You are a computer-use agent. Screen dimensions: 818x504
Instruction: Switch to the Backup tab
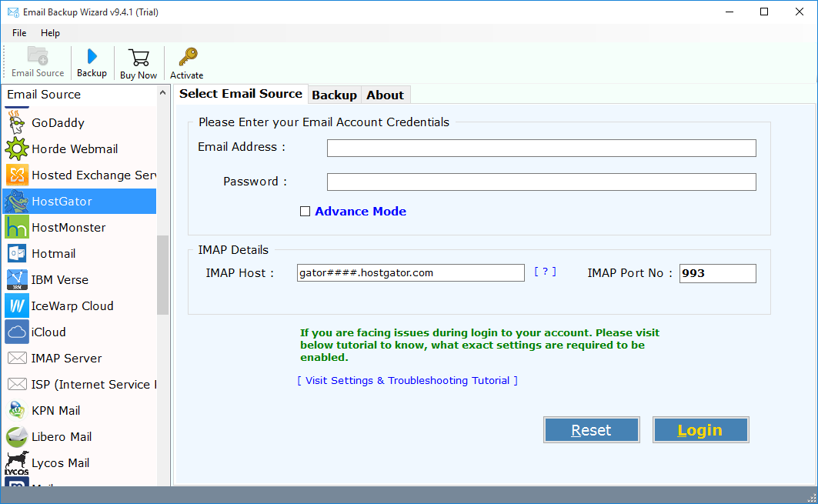335,95
